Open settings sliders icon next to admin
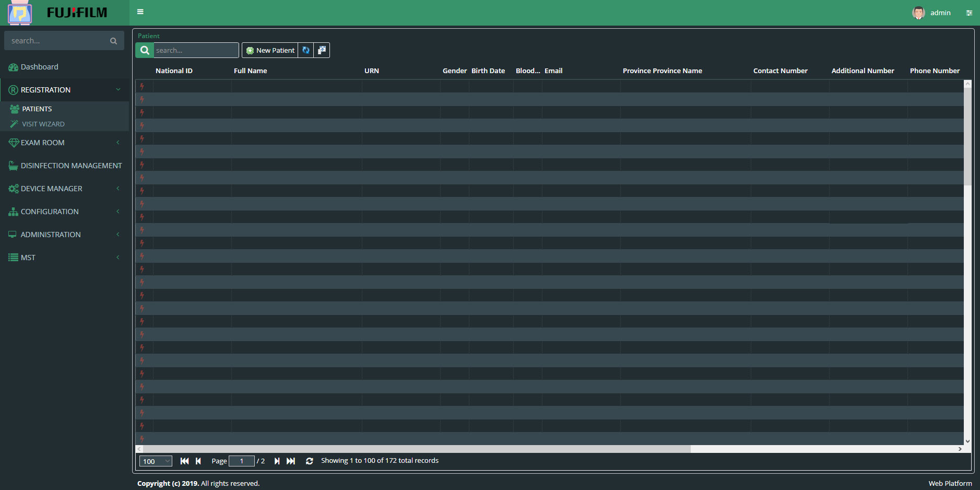 click(969, 13)
